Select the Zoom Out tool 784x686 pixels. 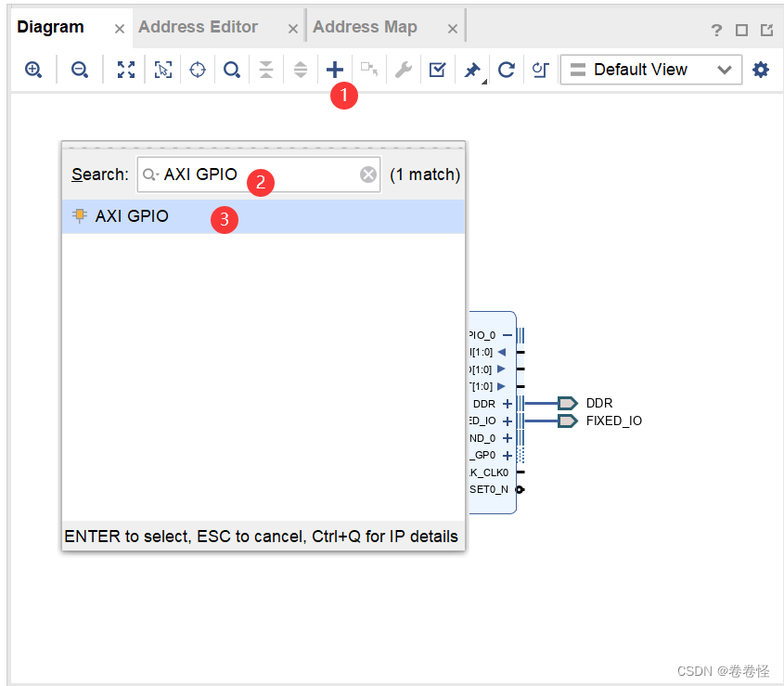pyautogui.click(x=80, y=69)
